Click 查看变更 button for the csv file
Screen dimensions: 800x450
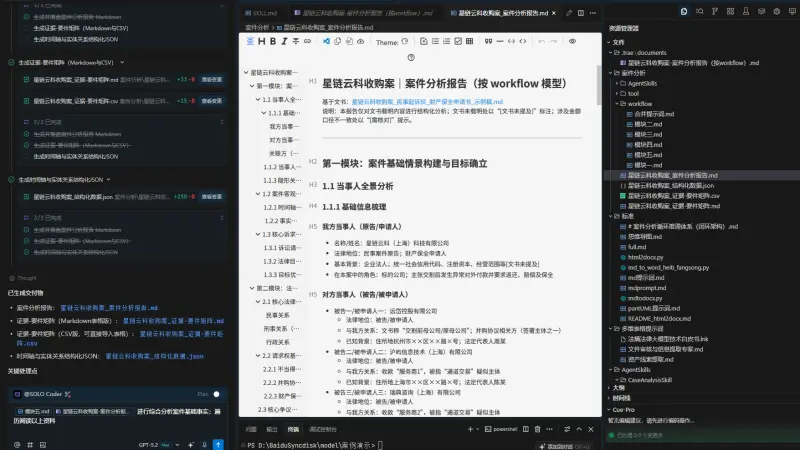(x=211, y=101)
